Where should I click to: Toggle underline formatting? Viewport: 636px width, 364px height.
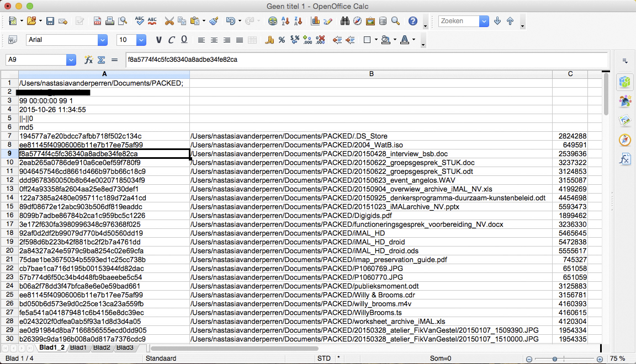pos(184,40)
